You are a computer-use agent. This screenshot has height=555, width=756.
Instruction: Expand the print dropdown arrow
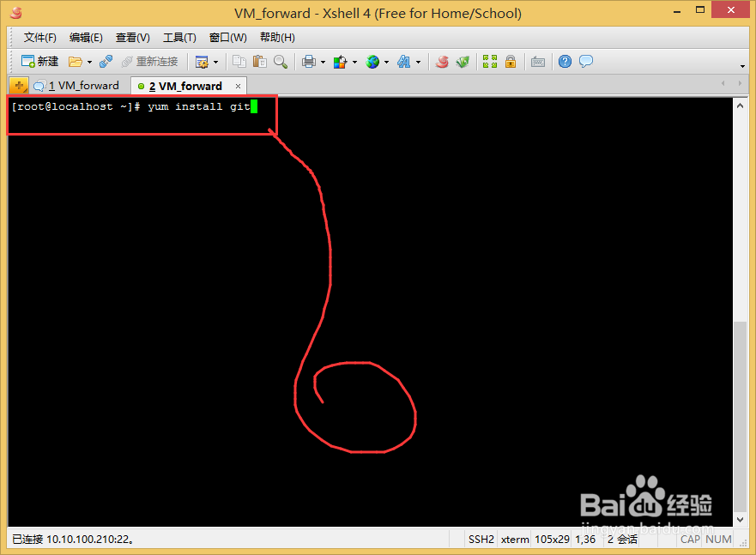[x=323, y=62]
